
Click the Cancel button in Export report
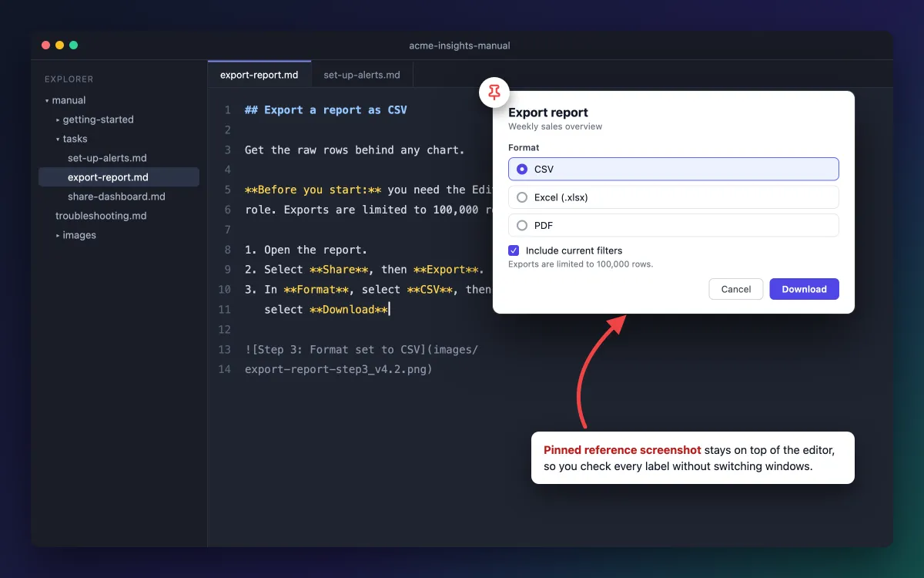(736, 289)
